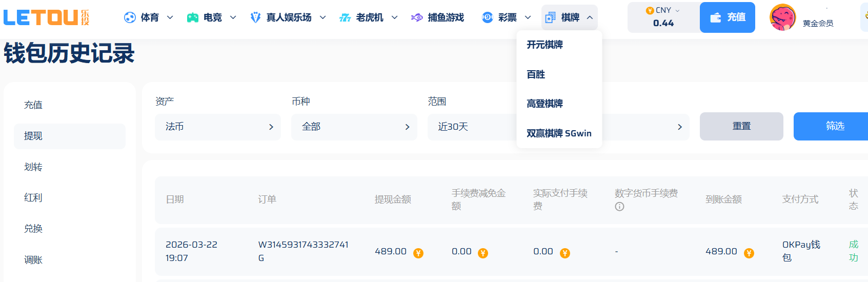Click the esports gamepad icon

[193, 17]
